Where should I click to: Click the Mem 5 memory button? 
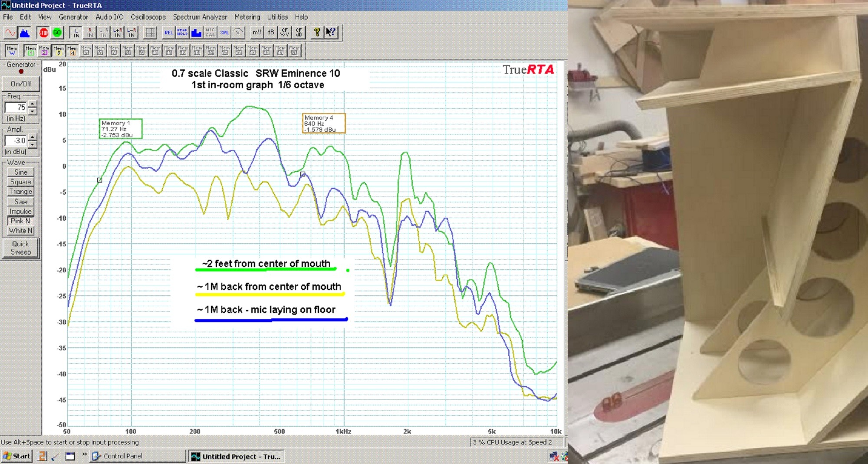tap(86, 51)
